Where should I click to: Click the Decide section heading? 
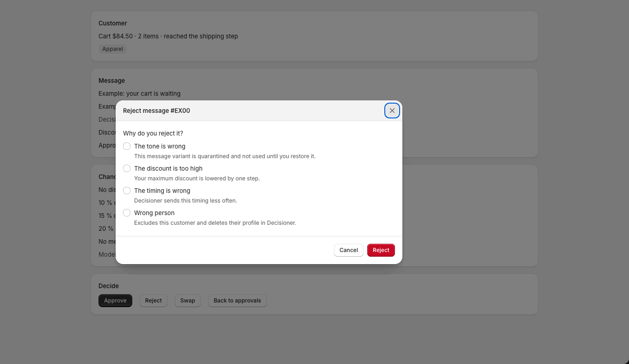point(109,286)
